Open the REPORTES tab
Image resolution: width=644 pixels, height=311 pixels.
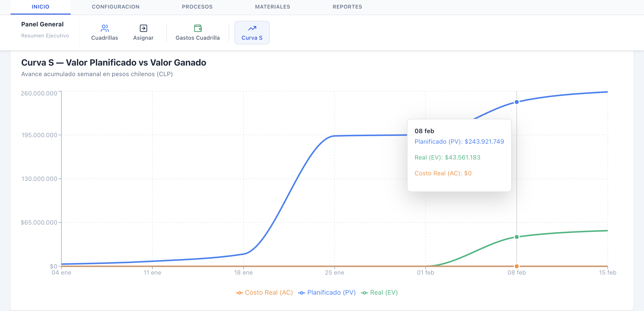[x=347, y=7]
